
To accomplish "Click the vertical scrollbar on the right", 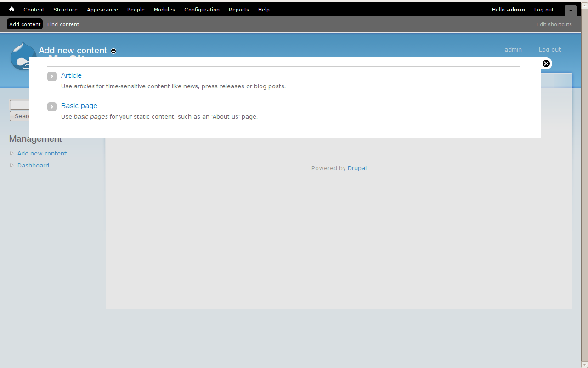I will point(584,184).
